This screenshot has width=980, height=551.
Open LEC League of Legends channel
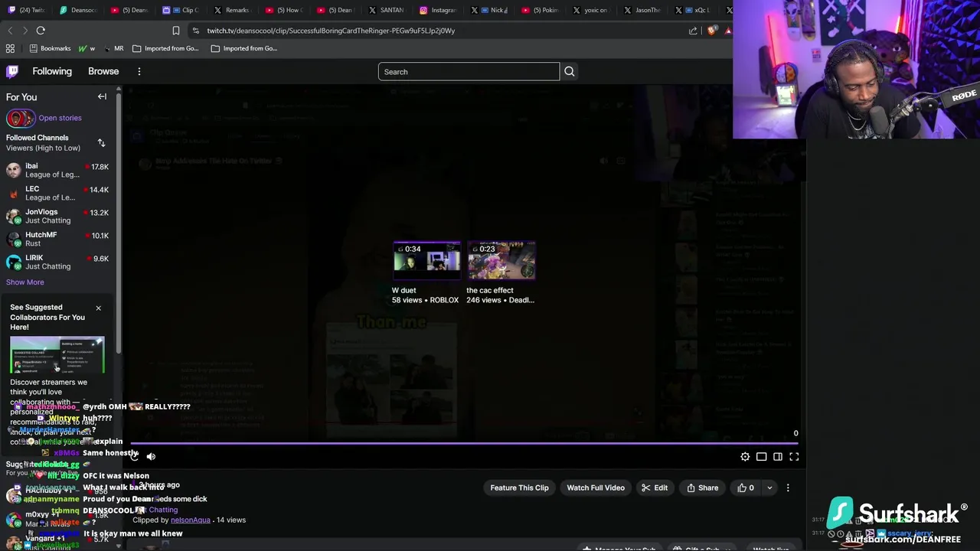[x=57, y=193]
